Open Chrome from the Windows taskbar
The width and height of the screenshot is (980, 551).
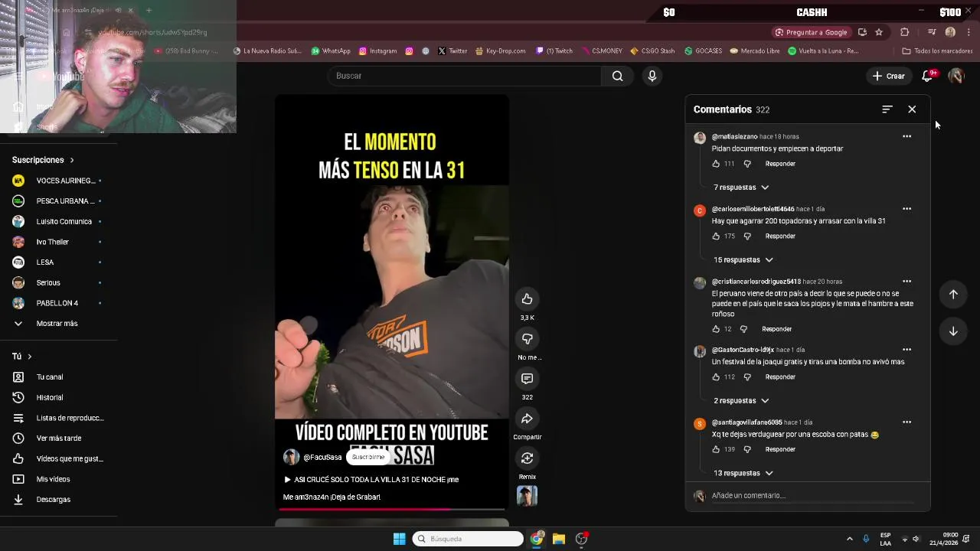click(537, 539)
